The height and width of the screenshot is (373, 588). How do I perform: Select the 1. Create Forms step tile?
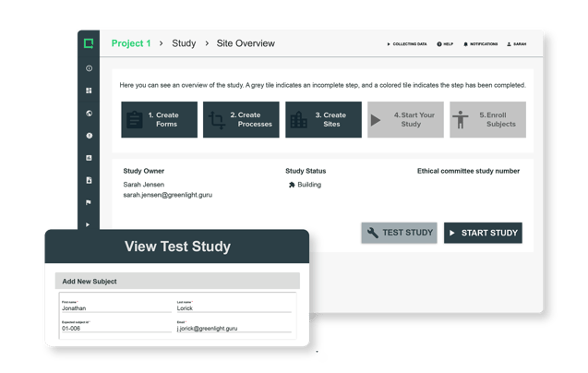click(x=159, y=120)
